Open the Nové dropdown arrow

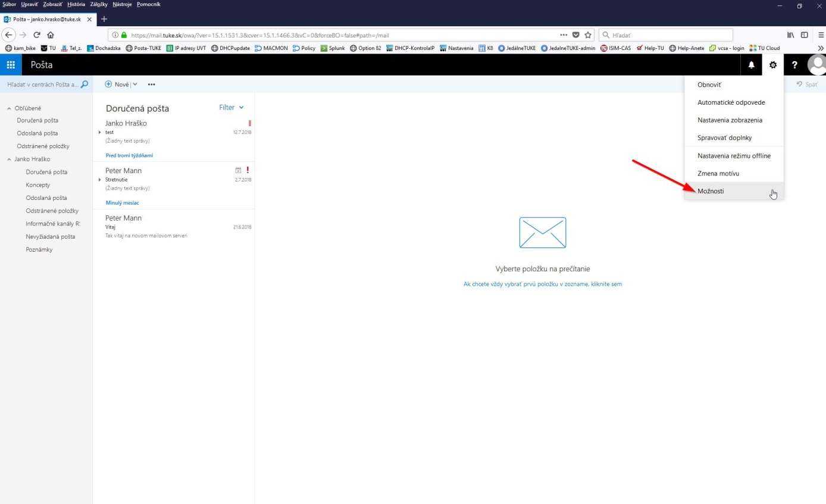point(135,84)
